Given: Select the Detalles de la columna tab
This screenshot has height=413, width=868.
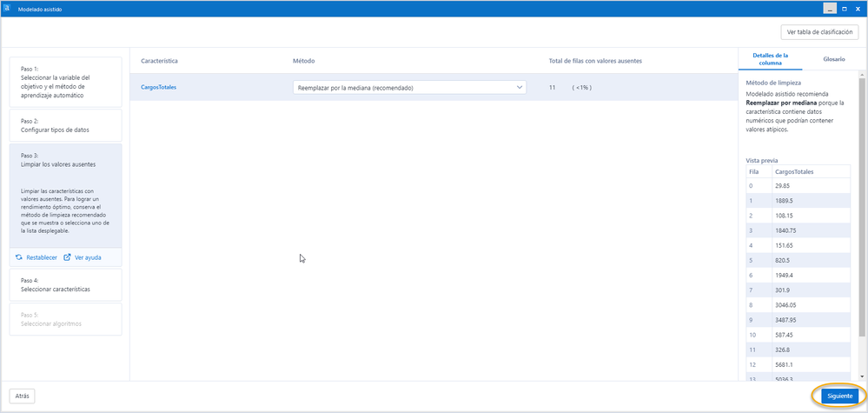Looking at the screenshot, I should click(770, 58).
